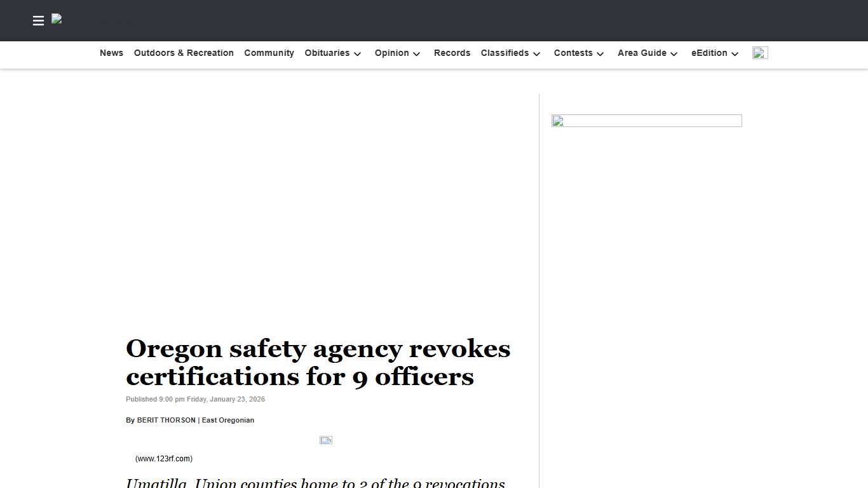Go to the Community section
868x488 pixels.
tap(269, 53)
